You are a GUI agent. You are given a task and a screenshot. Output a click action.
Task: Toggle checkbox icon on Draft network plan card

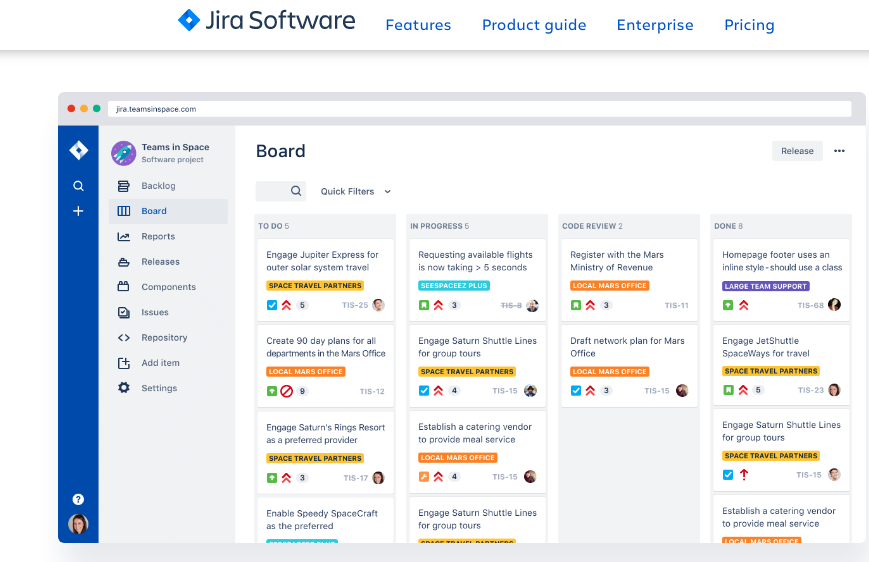click(576, 391)
